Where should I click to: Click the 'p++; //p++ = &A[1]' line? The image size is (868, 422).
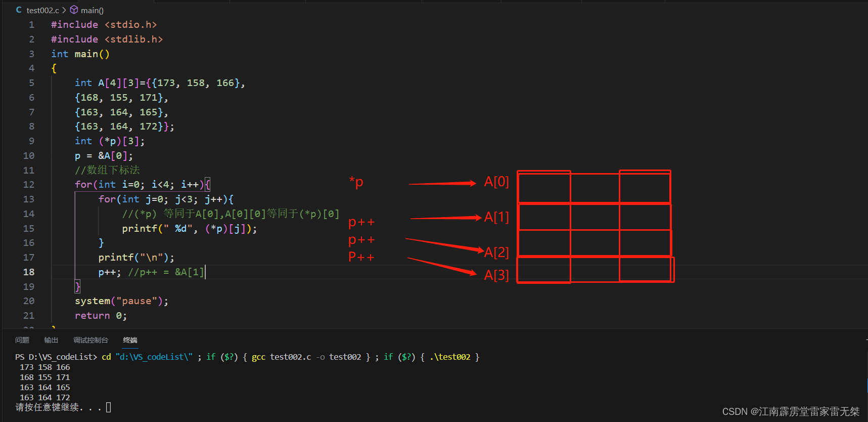151,272
